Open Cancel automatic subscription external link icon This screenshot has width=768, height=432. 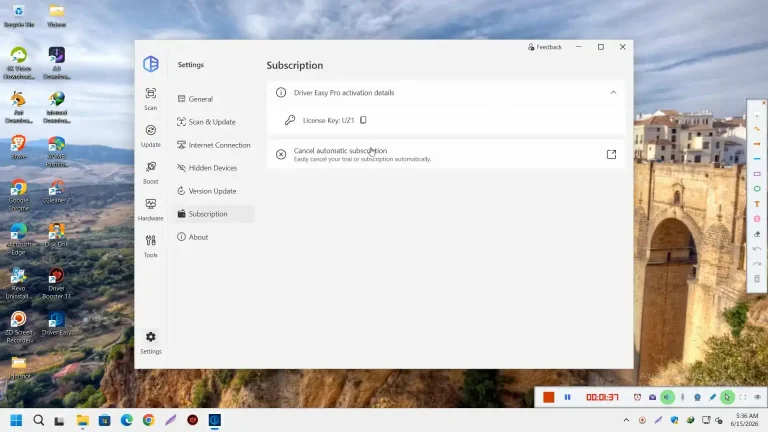point(611,154)
